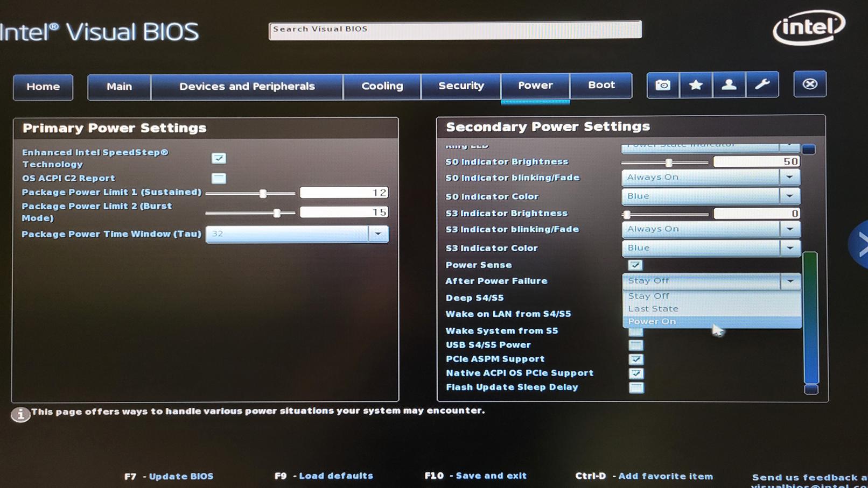Switch to the Main tab
This screenshot has height=488, width=868.
tap(119, 87)
